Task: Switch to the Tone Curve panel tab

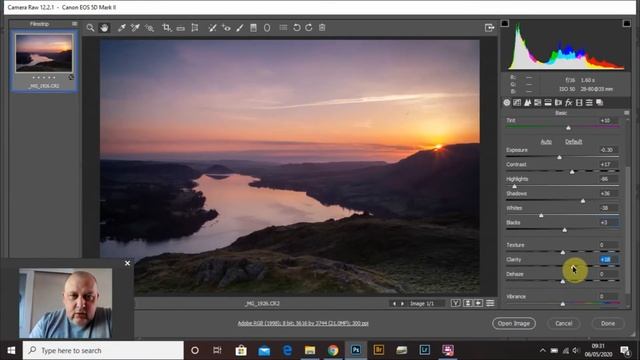Action: pyautogui.click(x=517, y=103)
